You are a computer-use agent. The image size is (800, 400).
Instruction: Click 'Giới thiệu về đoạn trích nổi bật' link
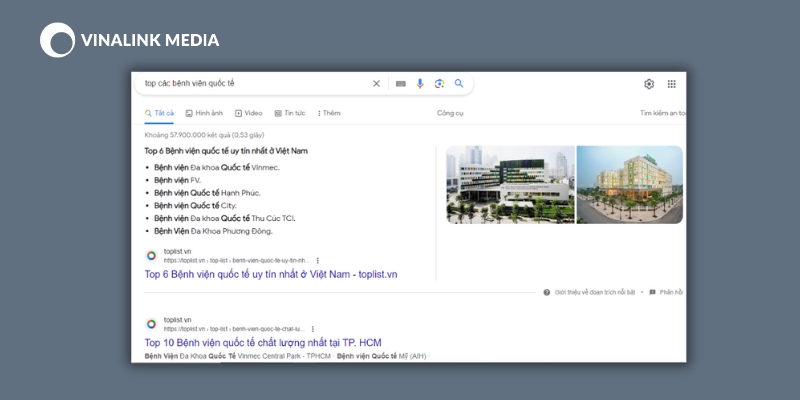coord(595,292)
